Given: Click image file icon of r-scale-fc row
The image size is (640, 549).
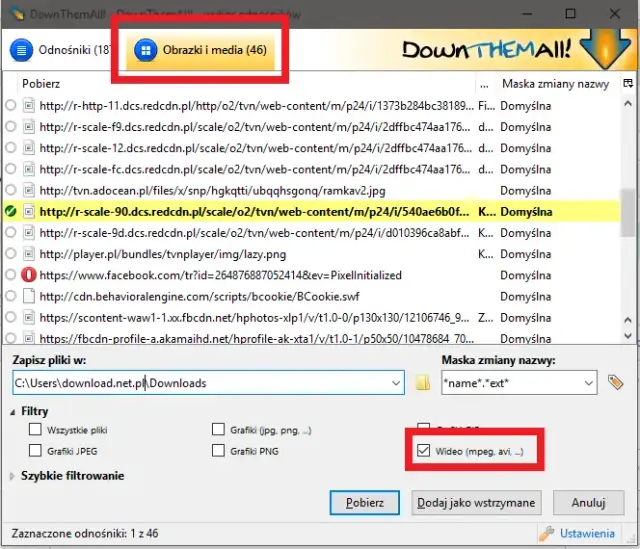Looking at the screenshot, I should [x=29, y=169].
